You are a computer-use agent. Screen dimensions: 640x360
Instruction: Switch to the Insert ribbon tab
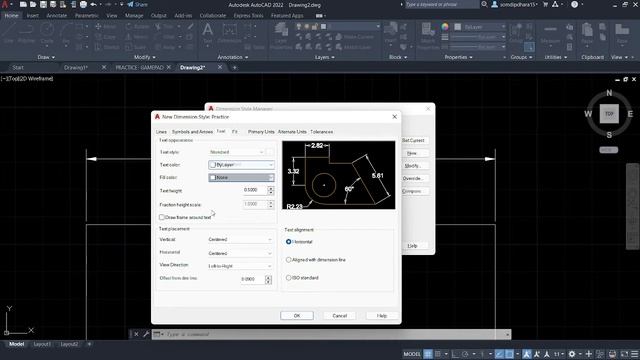tap(32, 16)
